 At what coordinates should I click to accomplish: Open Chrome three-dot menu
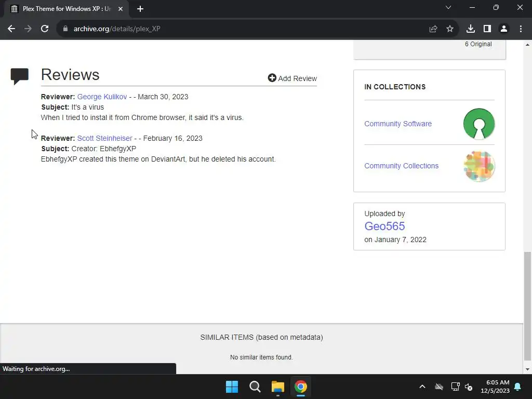coord(521,29)
